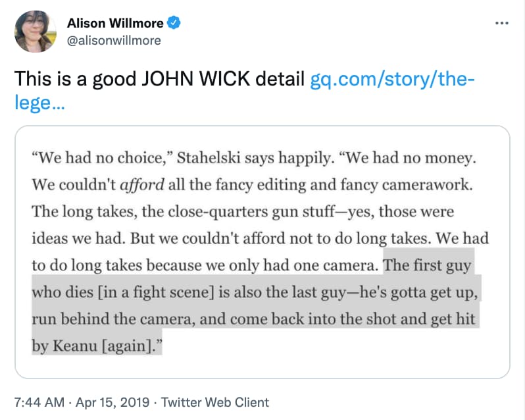Click the Apr 15, 2019 date
Screen dimensions: 525x420
pyautogui.click(x=114, y=402)
